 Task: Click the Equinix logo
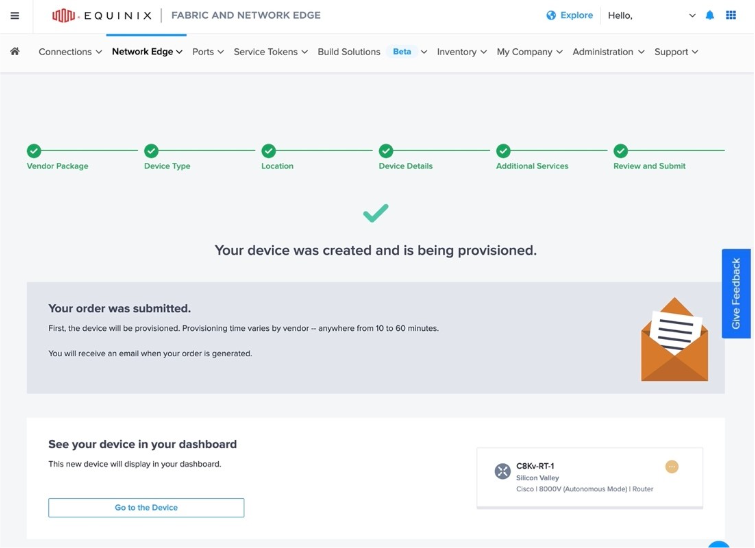coord(102,15)
